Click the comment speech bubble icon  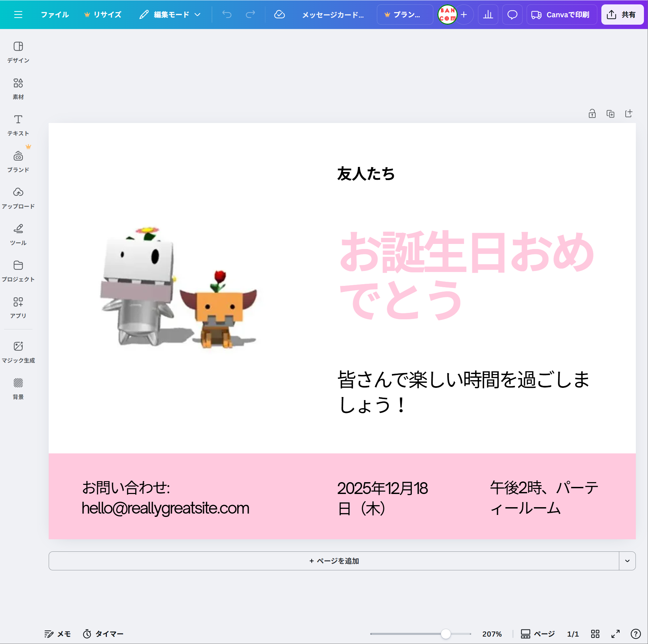click(512, 15)
